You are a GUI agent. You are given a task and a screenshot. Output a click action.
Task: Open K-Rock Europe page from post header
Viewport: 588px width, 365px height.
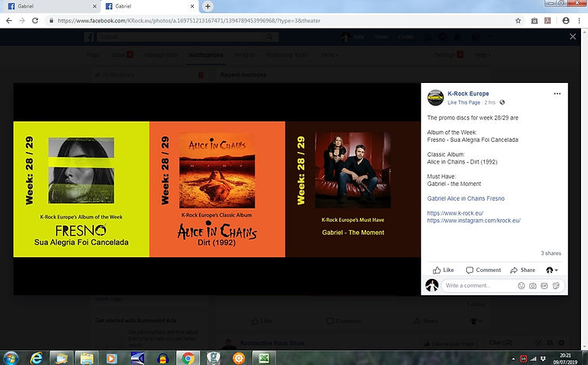pos(468,94)
